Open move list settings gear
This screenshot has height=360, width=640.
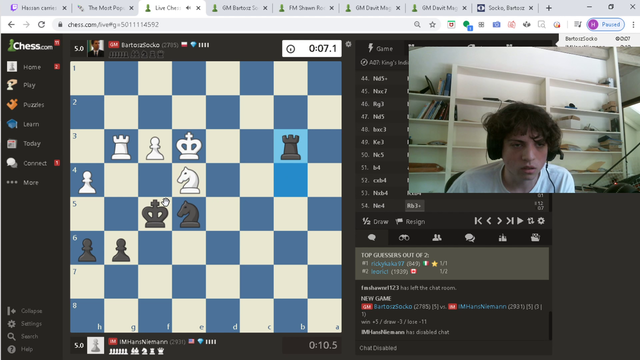click(x=541, y=221)
